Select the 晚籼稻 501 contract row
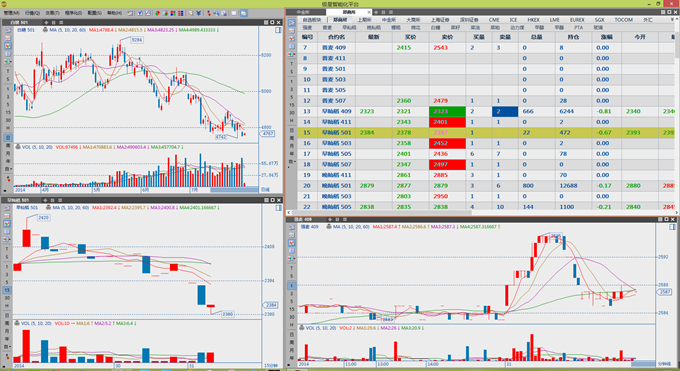The height and width of the screenshot is (371, 680). (x=486, y=186)
